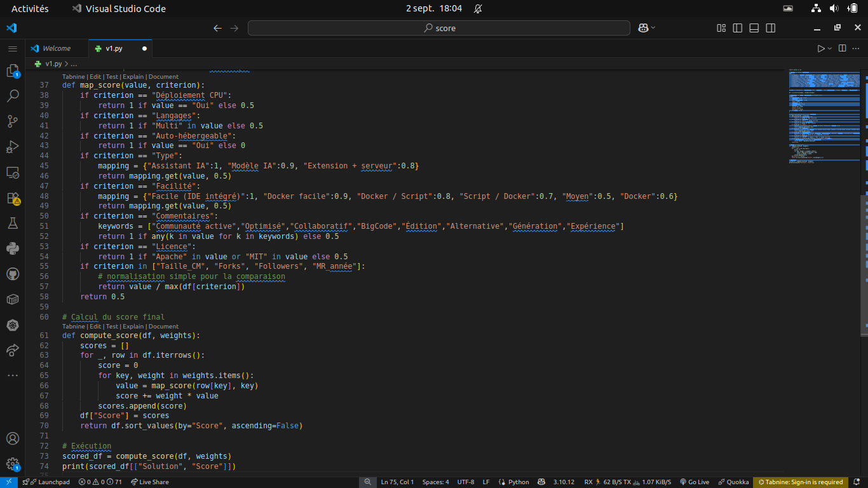Click the breadcrumb ellipsis after v1.py
The image size is (868, 488).
[x=73, y=64]
